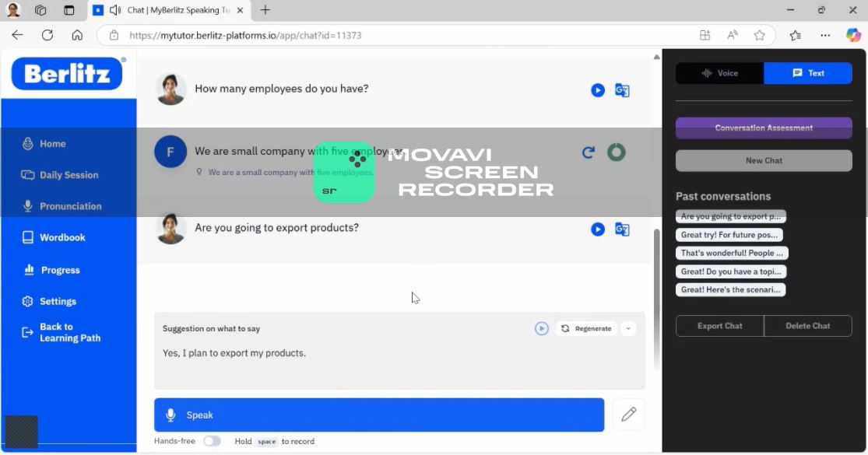Viewport: 868px width, 455px height.
Task: Click the address bar URL
Action: tap(245, 35)
